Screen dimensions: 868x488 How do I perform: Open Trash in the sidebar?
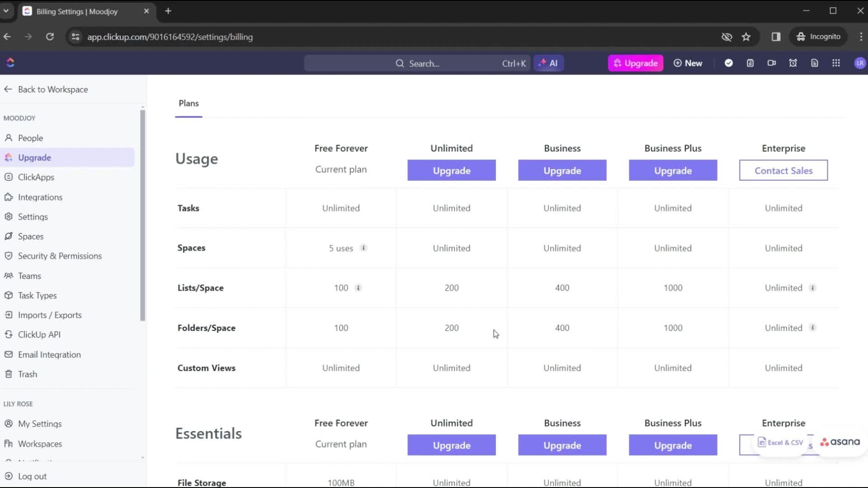point(68,374)
